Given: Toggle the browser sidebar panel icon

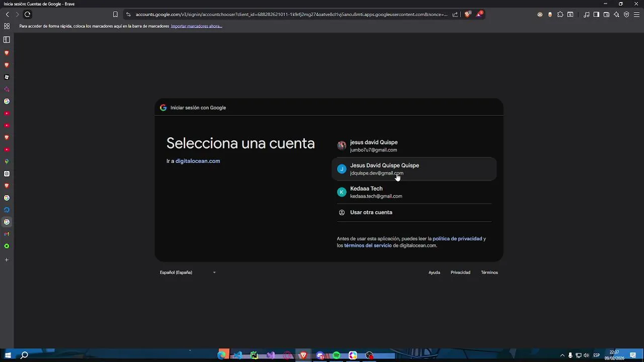Looking at the screenshot, I should point(596,15).
